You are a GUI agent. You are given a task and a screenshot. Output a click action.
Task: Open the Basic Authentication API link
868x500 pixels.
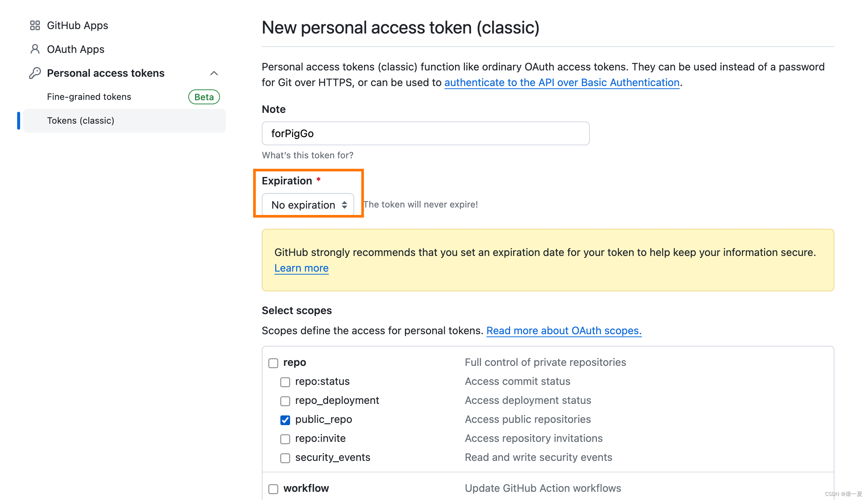coord(562,82)
